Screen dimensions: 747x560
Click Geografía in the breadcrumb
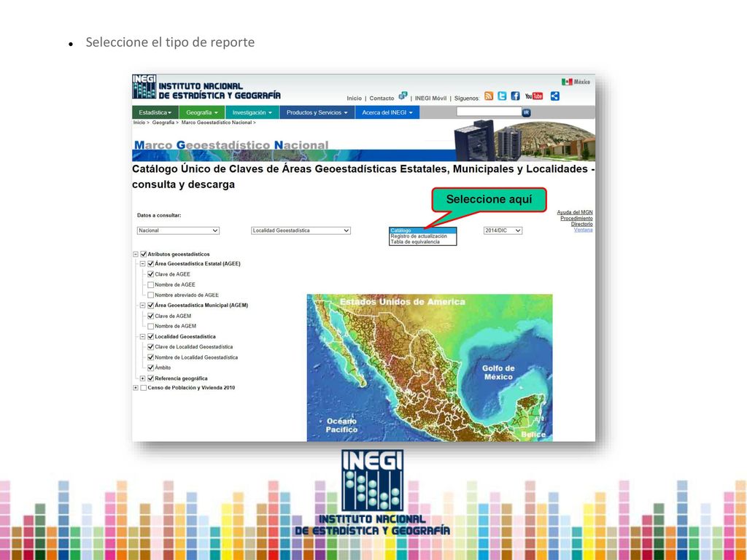pyautogui.click(x=163, y=122)
